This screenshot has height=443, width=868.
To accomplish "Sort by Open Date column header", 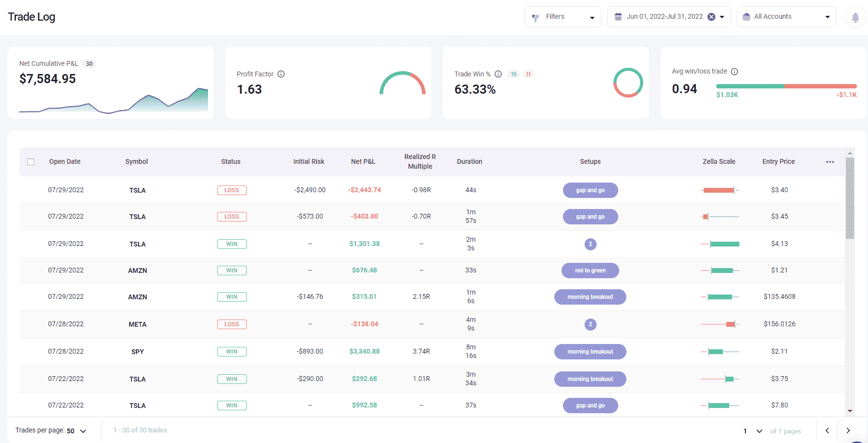I will click(65, 162).
